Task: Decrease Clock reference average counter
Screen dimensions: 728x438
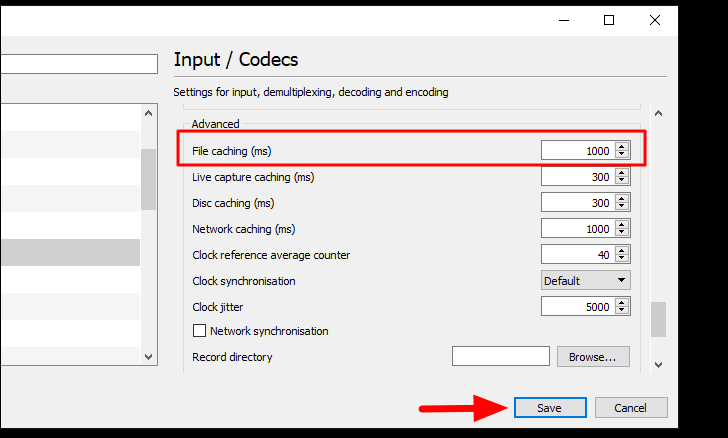Action: click(622, 258)
